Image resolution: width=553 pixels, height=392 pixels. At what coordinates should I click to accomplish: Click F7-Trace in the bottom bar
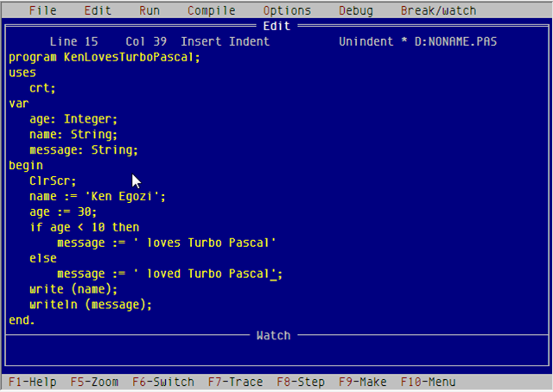point(236,382)
